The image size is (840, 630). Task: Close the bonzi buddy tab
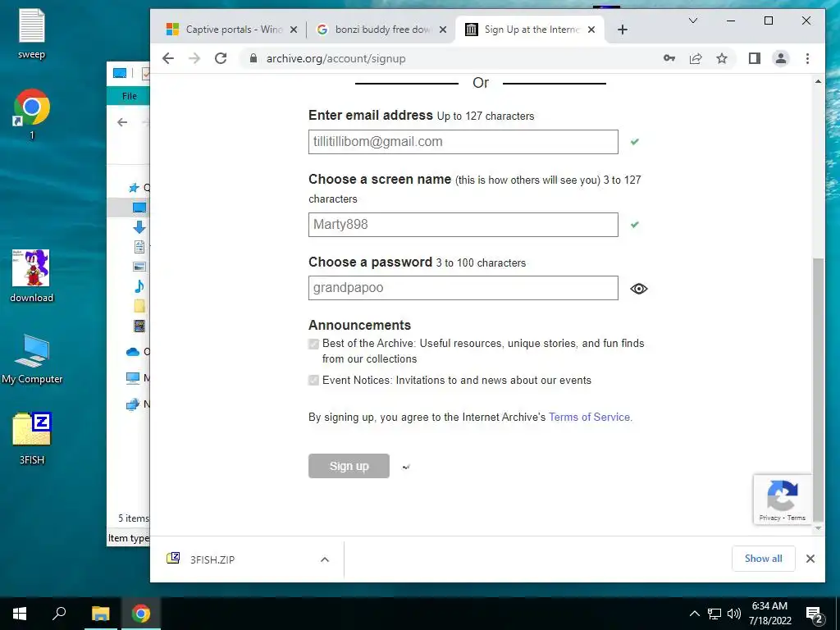tap(442, 30)
